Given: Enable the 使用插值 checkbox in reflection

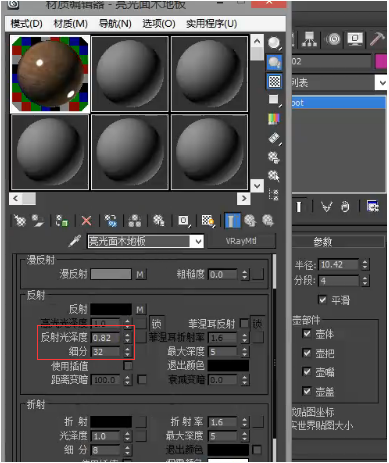Looking at the screenshot, I should 128,366.
